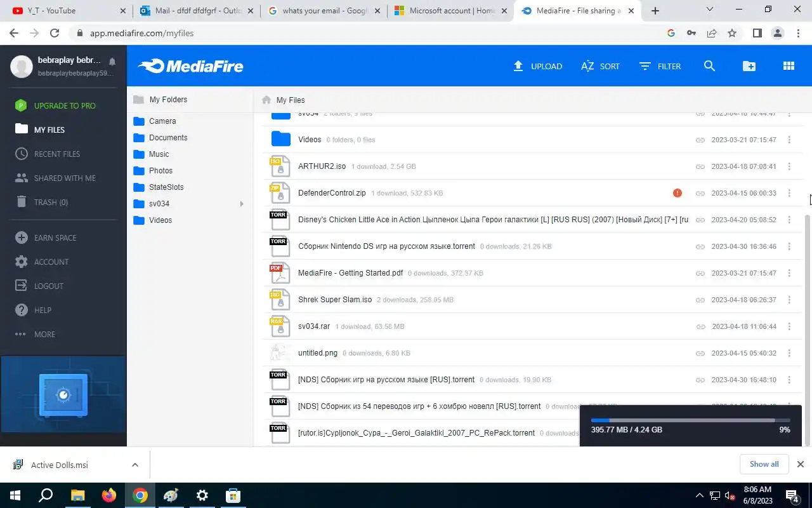812x508 pixels.
Task: Click the My Files home breadcrumb icon
Action: pyautogui.click(x=266, y=100)
